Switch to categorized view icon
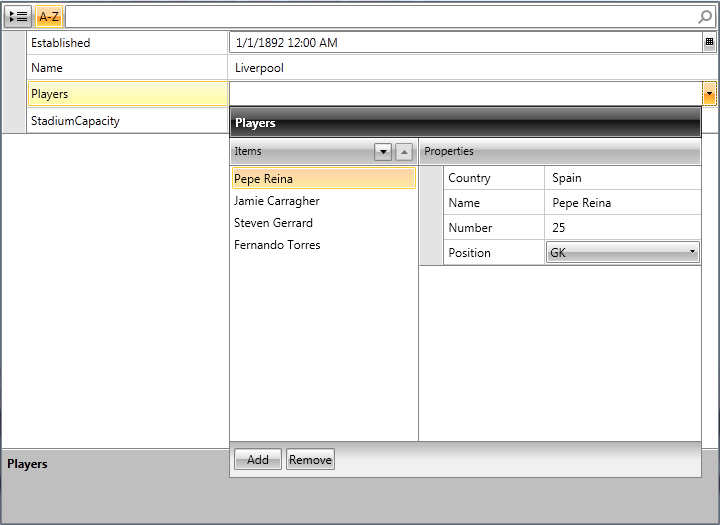The image size is (720, 525). (x=18, y=17)
